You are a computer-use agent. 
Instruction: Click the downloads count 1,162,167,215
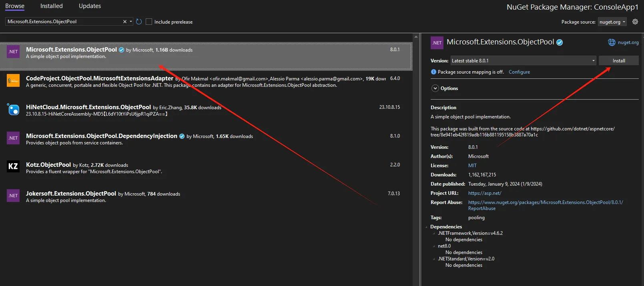482,175
